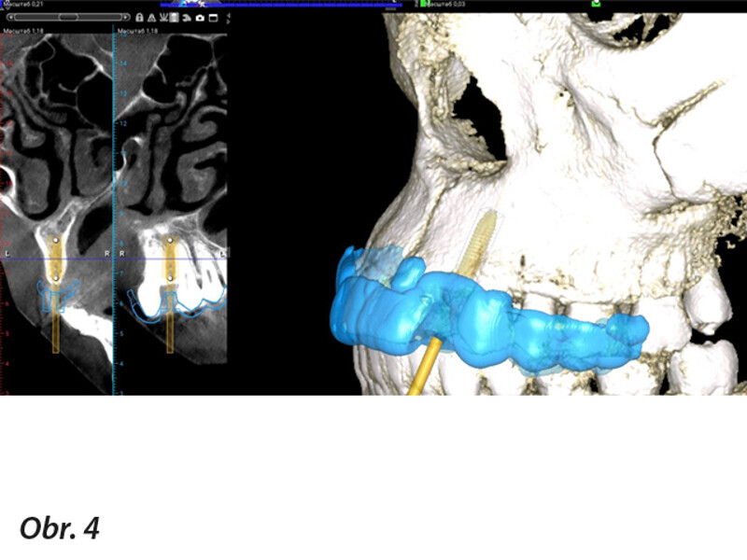Click the lock icon in the toolbar
747x560 pixels.
pos(139,18)
